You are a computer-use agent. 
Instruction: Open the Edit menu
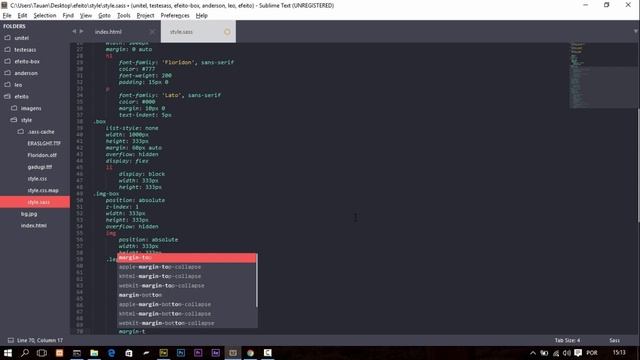pos(22,16)
